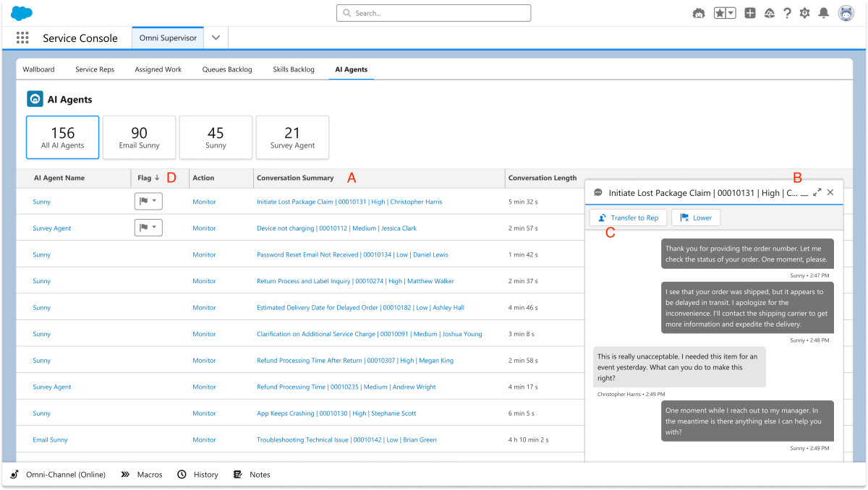Expand the Omni Supervisor tab dropdown chevron

coord(215,38)
